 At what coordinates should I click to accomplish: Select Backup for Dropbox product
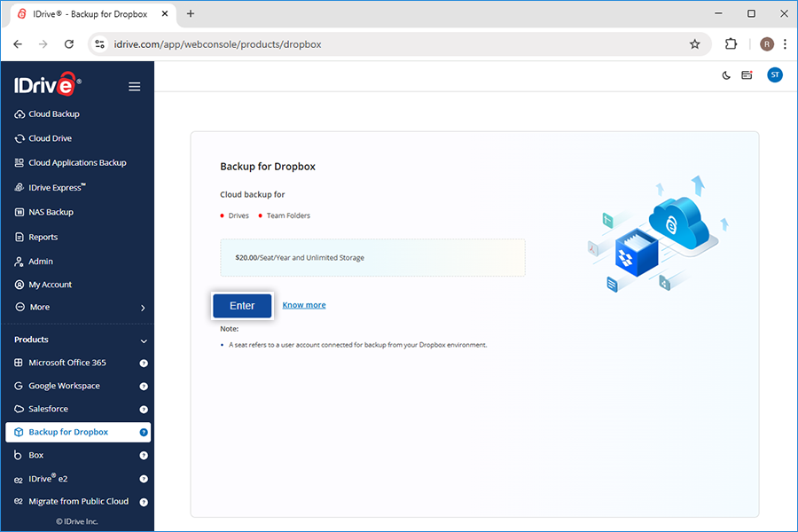pyautogui.click(x=78, y=432)
